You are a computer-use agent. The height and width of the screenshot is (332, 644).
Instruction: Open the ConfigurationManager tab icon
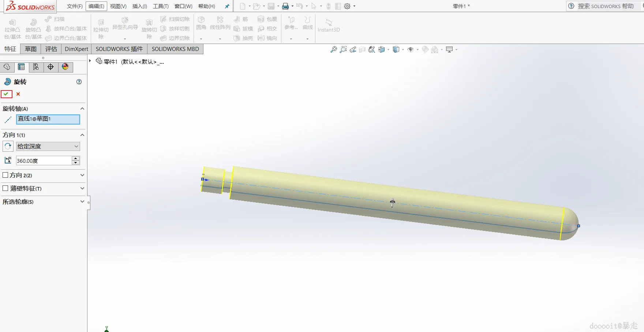pyautogui.click(x=36, y=67)
